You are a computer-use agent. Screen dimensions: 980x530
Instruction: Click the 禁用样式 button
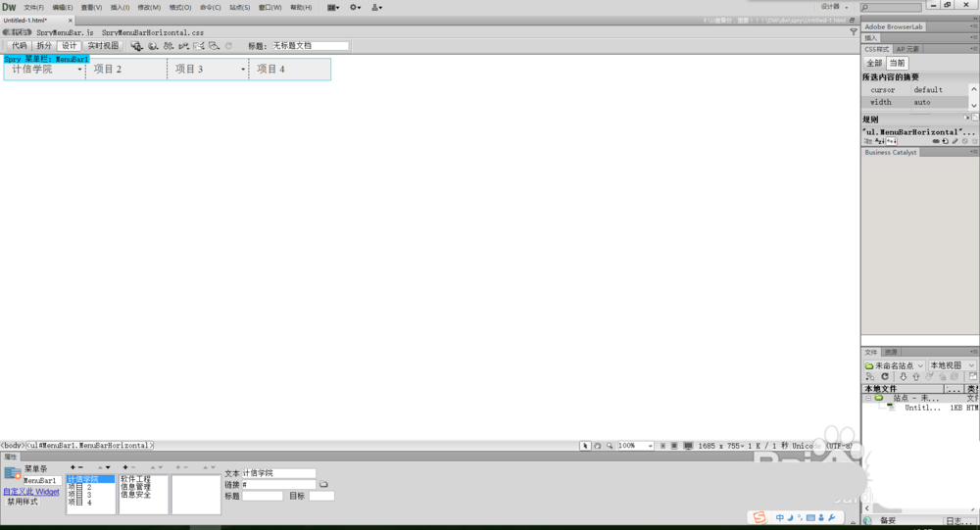pyautogui.click(x=23, y=502)
